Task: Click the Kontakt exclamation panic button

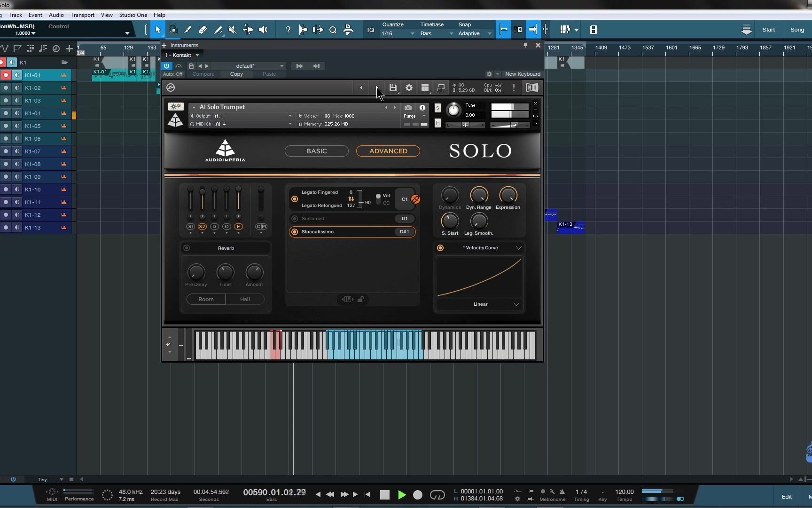Action: [514, 87]
